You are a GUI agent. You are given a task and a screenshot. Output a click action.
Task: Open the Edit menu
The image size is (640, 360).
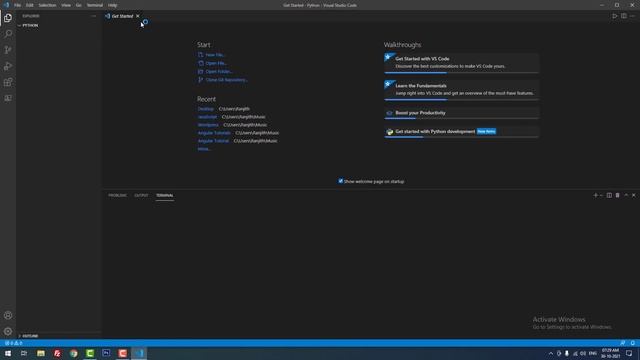(x=30, y=5)
